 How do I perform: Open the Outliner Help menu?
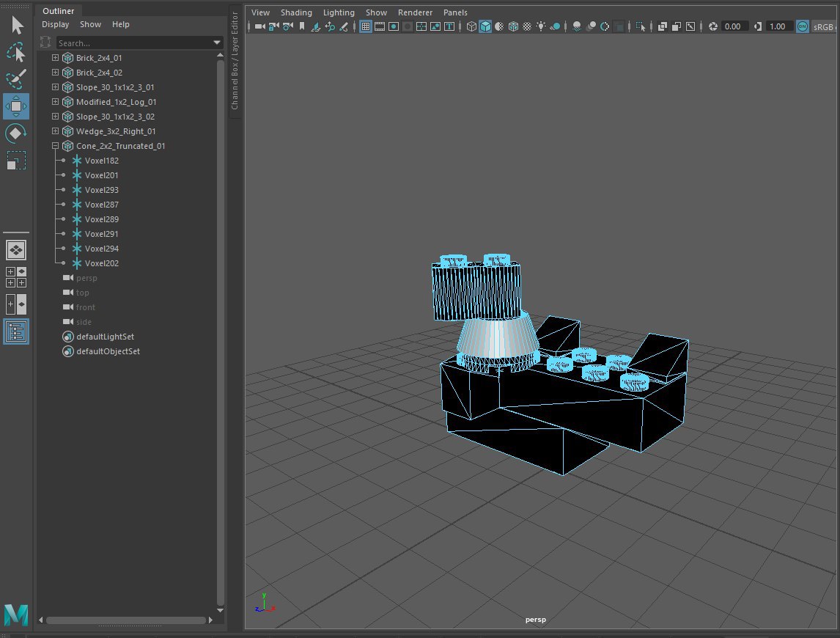pos(120,24)
